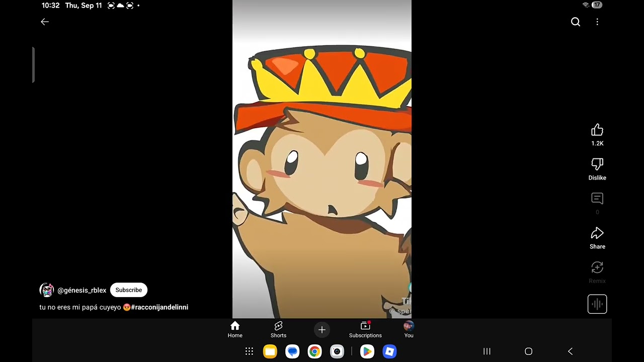Image resolution: width=644 pixels, height=362 pixels.
Task: Open Google Play Store from taskbar
Action: [367, 351]
